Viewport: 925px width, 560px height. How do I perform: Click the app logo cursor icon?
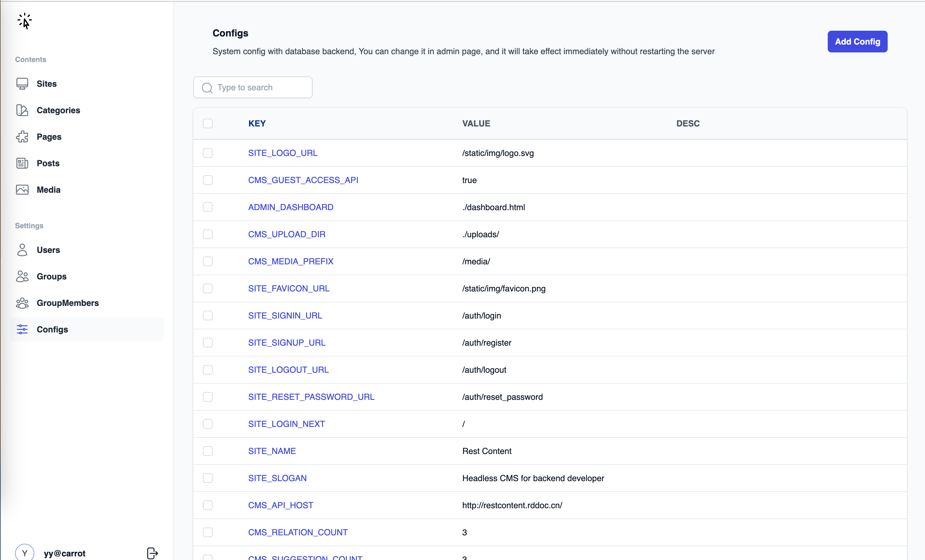(x=25, y=21)
